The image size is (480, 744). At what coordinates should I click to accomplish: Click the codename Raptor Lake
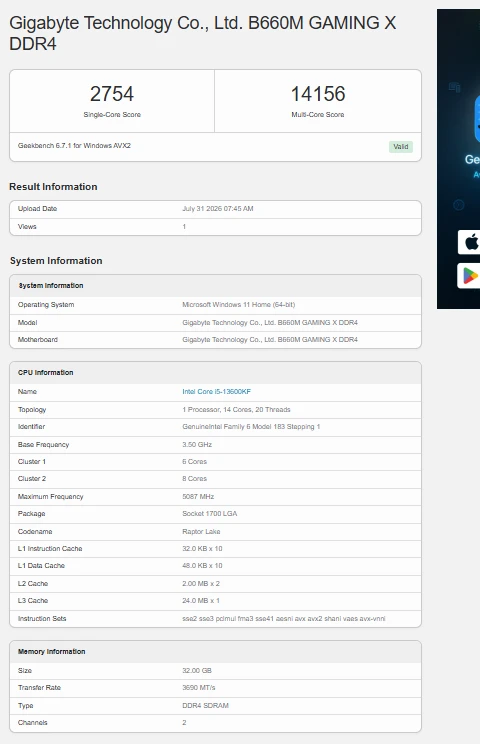[201, 532]
